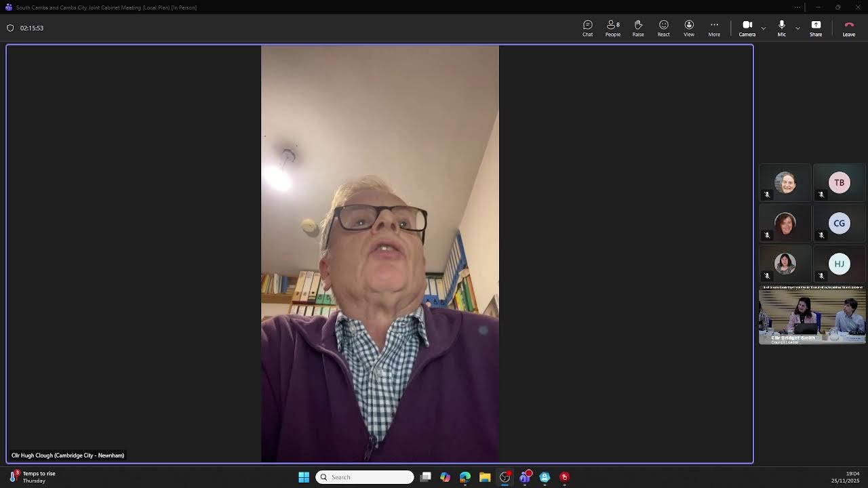
Task: Share your screen content
Action: [x=816, y=28]
